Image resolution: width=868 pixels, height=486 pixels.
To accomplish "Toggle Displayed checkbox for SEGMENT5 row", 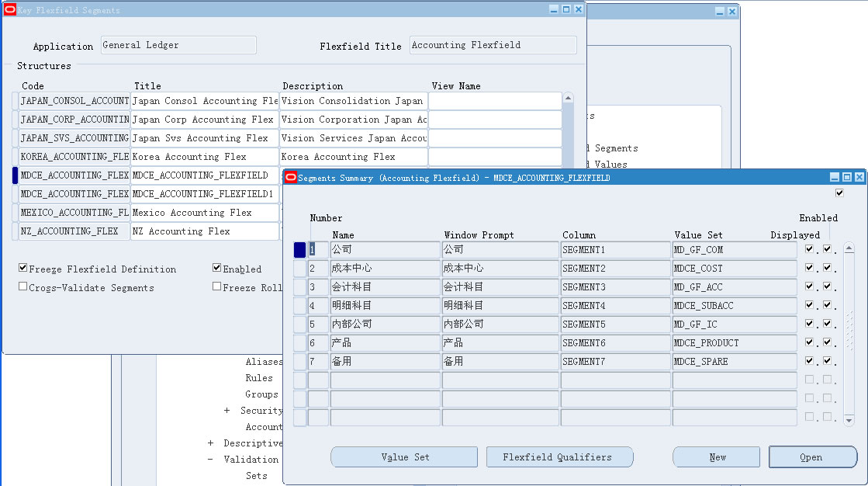I will 810,324.
